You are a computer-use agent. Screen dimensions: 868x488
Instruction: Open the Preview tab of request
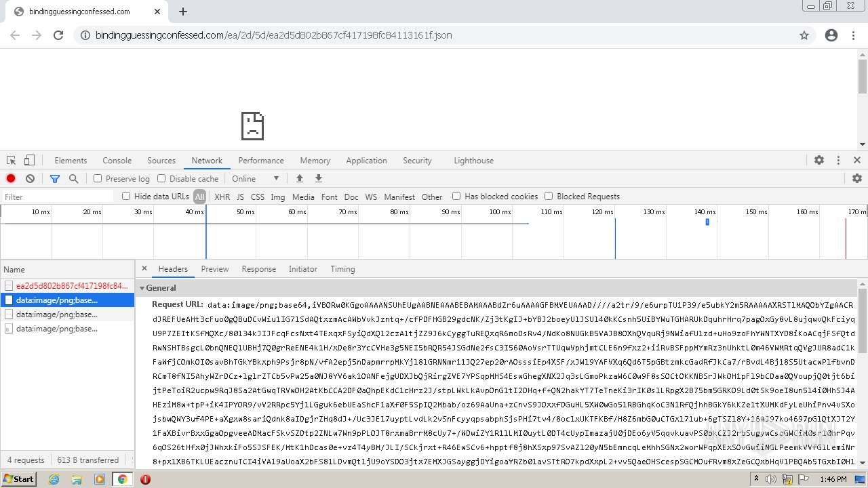pos(215,269)
